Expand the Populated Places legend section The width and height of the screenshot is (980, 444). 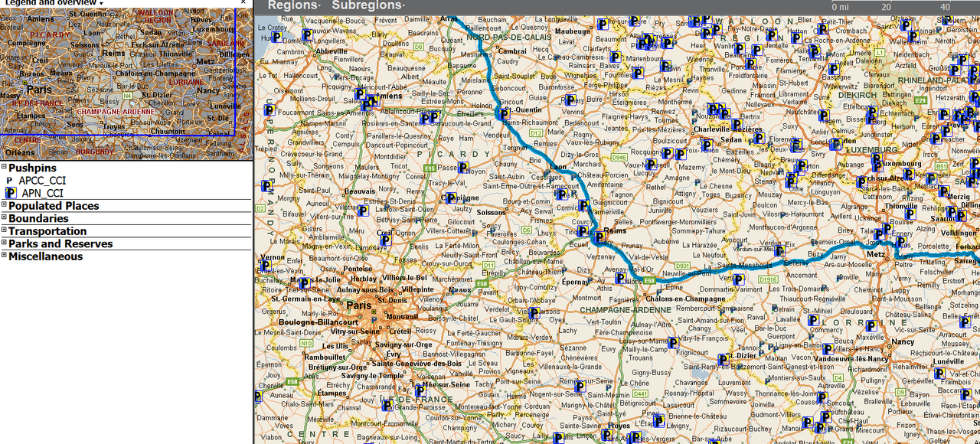4,205
